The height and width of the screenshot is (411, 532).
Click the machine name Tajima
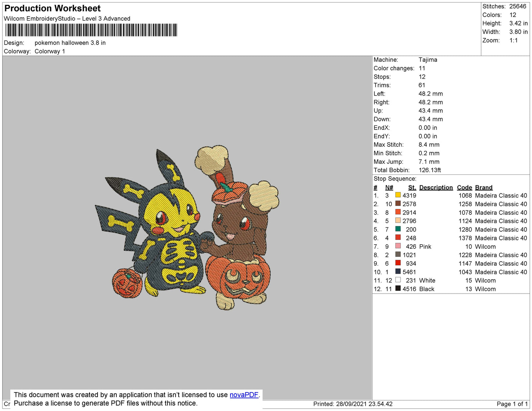(428, 60)
